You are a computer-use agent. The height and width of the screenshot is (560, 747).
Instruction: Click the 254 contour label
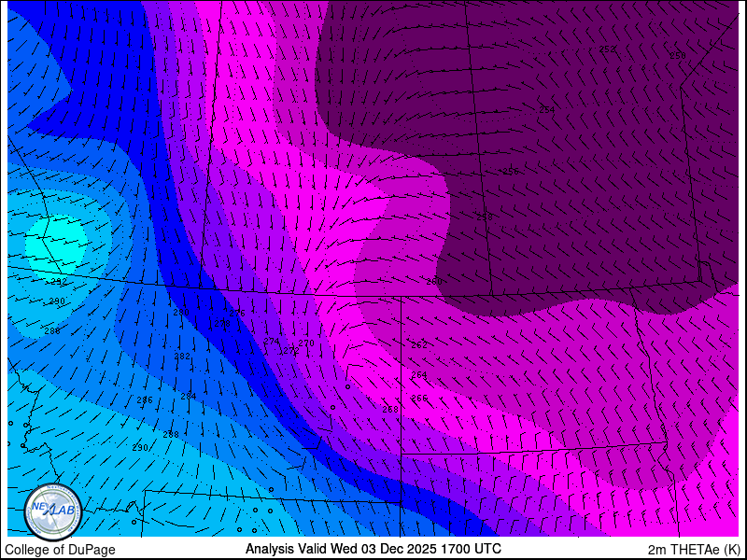coord(547,109)
